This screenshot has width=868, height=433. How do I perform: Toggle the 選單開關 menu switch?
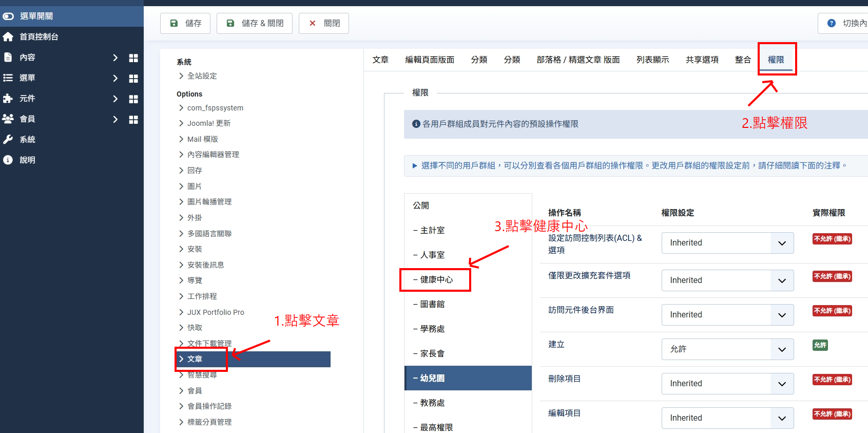tap(8, 16)
